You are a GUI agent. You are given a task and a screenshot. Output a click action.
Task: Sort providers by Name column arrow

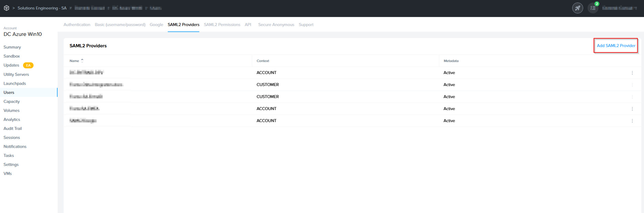click(x=82, y=61)
